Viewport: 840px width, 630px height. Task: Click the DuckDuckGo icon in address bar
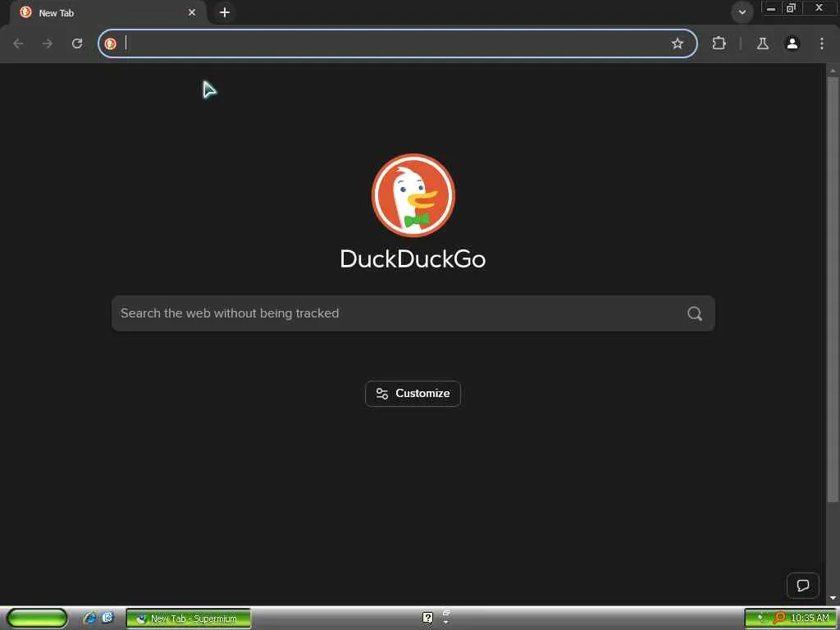[x=111, y=43]
